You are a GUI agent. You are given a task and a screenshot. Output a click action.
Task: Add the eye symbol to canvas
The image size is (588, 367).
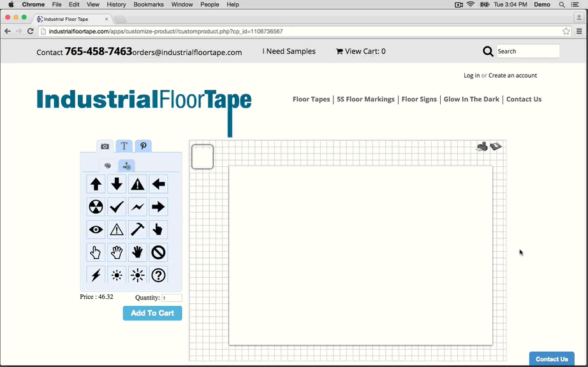(x=96, y=229)
